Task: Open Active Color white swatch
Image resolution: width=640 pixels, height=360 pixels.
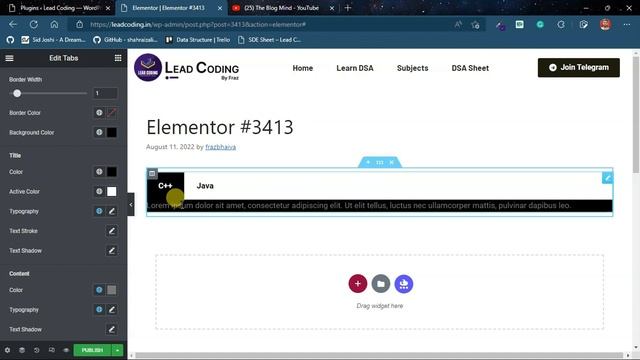Action: point(111,191)
